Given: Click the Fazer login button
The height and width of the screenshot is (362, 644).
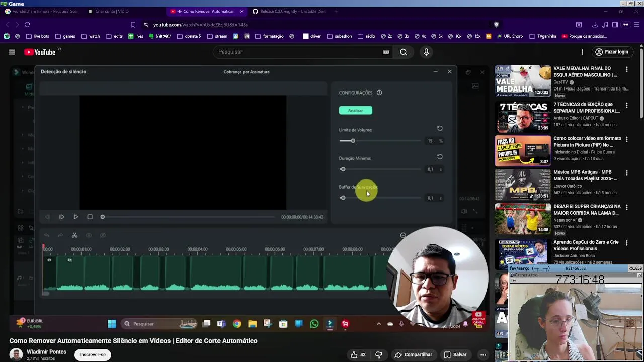Looking at the screenshot, I should pos(611,52).
